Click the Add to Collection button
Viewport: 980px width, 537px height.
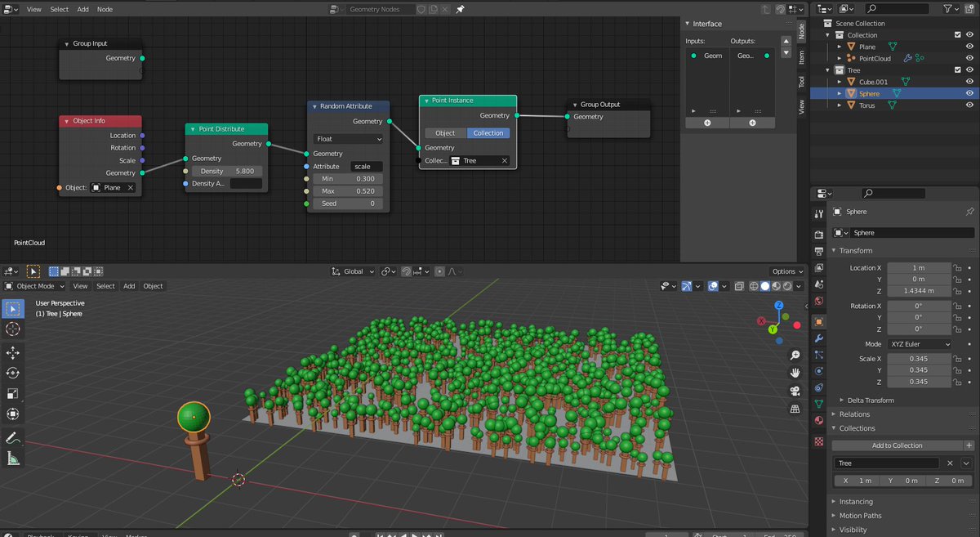click(897, 445)
